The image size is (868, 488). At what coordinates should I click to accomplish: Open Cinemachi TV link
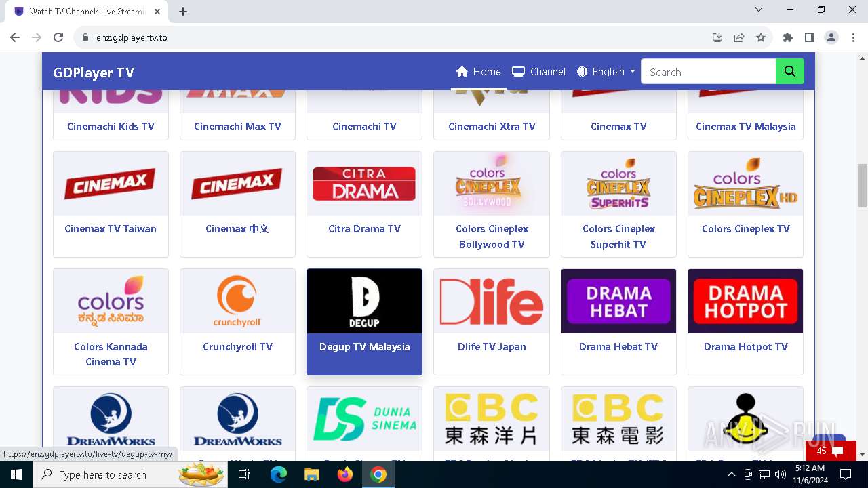tap(364, 126)
